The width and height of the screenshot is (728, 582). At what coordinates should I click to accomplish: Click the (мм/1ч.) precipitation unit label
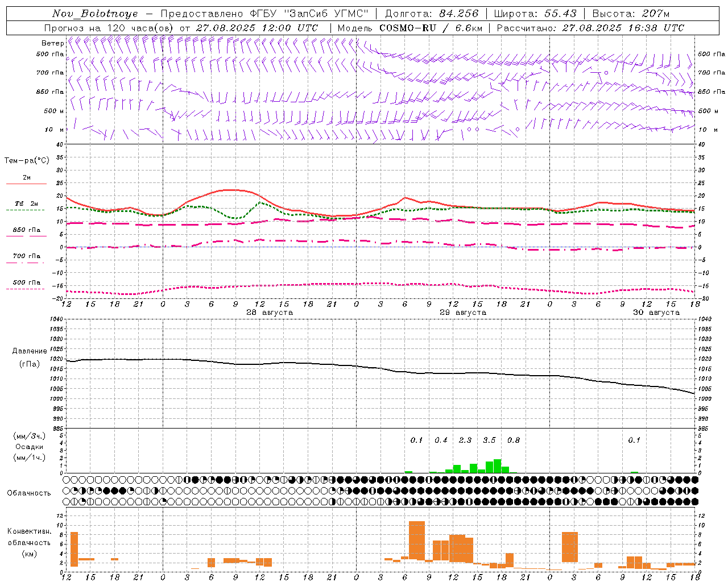click(30, 458)
